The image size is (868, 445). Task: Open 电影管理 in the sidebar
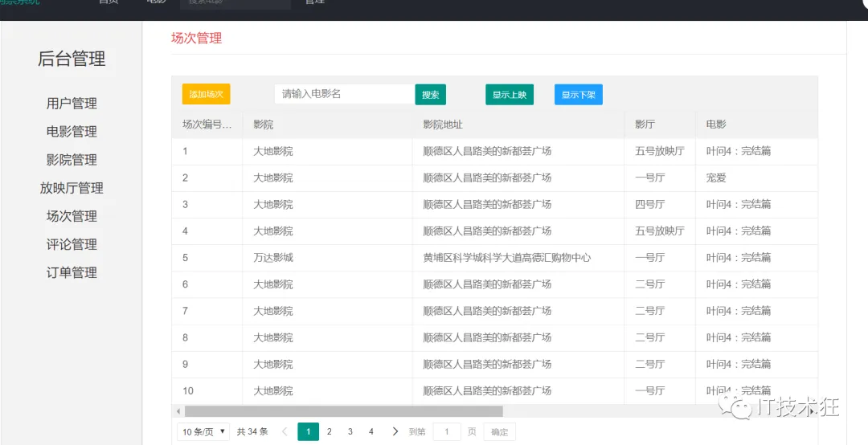click(72, 132)
